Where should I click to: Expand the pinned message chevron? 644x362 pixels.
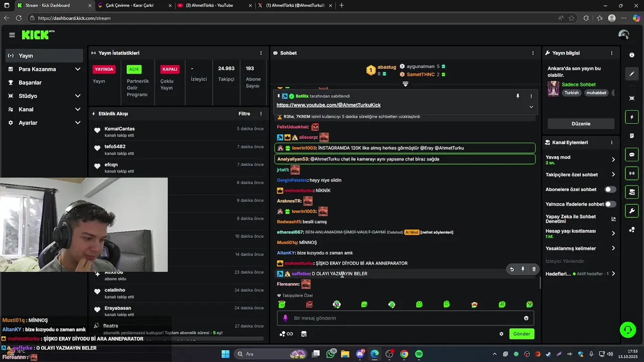(x=531, y=107)
